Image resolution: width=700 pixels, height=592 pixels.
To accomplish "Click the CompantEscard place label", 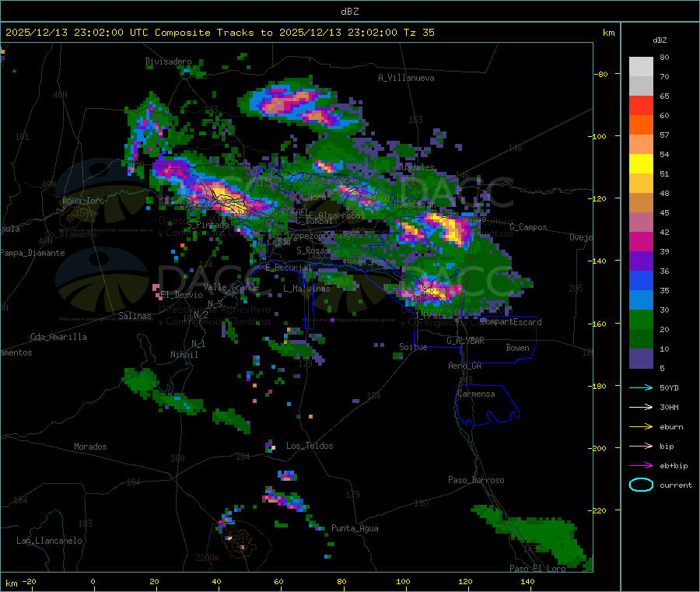I will (511, 322).
